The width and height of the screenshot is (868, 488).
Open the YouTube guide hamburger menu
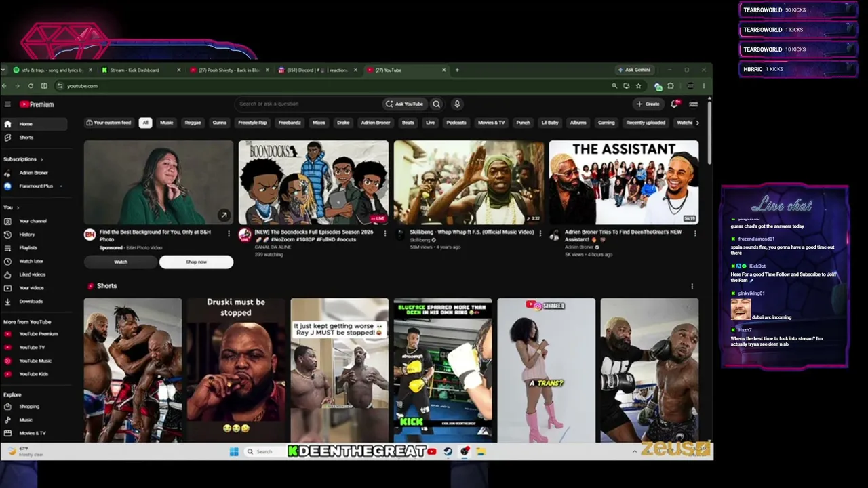tap(7, 104)
